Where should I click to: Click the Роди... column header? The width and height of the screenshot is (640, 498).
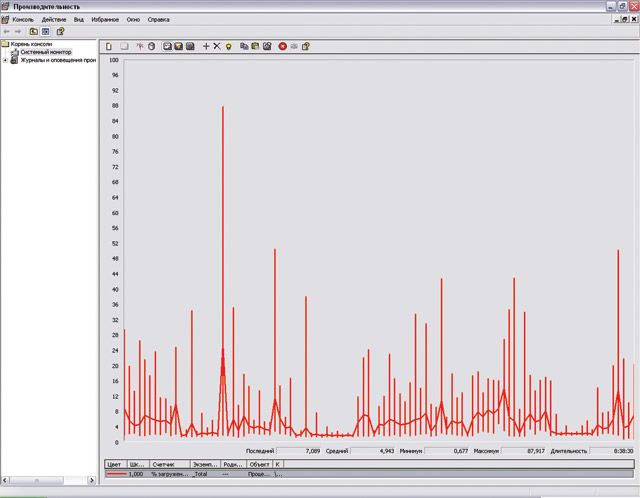coord(233,465)
